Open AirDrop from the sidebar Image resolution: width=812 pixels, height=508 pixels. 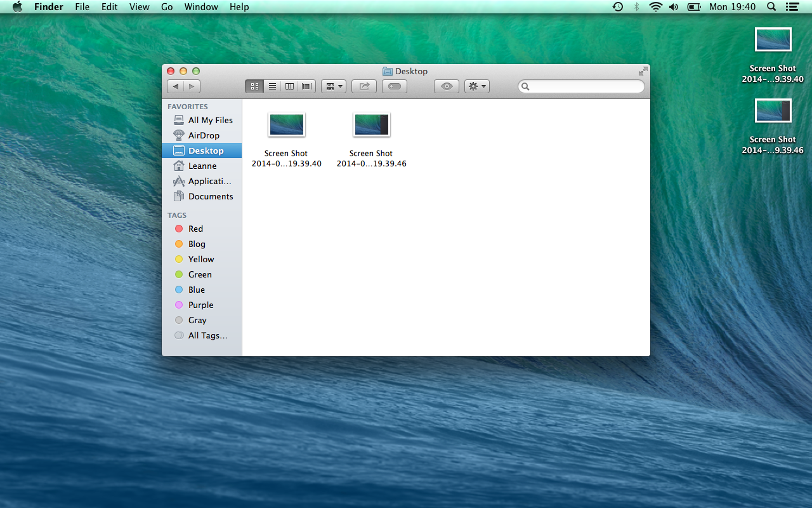[202, 135]
